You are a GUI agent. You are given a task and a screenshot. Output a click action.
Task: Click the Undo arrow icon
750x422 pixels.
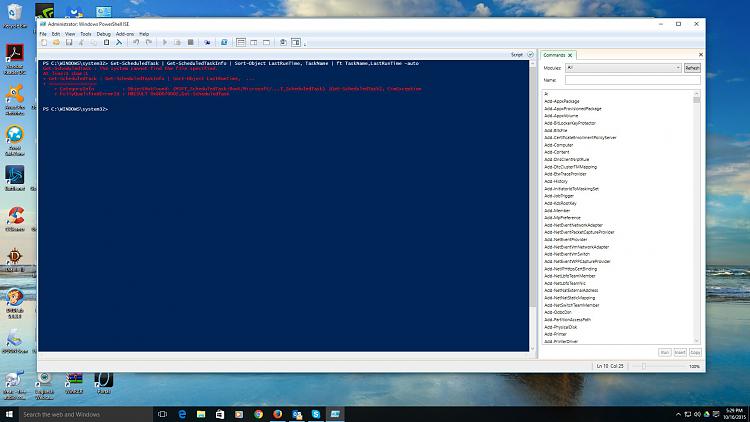[x=136, y=43]
